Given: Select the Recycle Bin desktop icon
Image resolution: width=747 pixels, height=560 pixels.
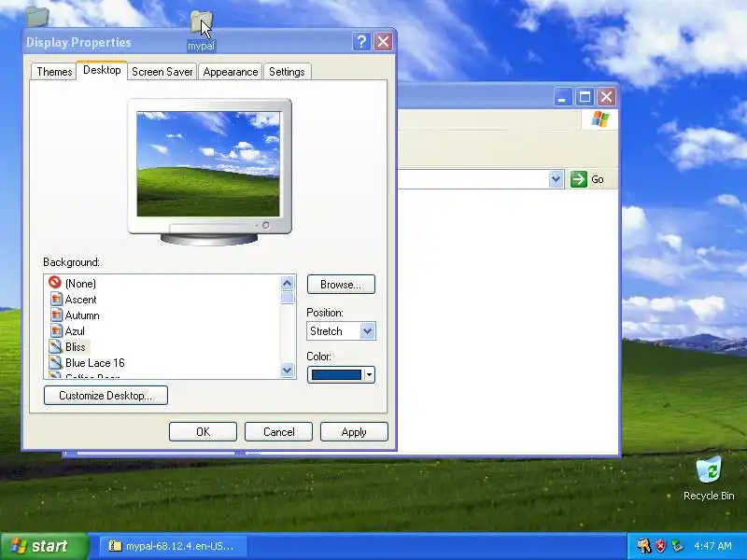Looking at the screenshot, I should (x=709, y=479).
